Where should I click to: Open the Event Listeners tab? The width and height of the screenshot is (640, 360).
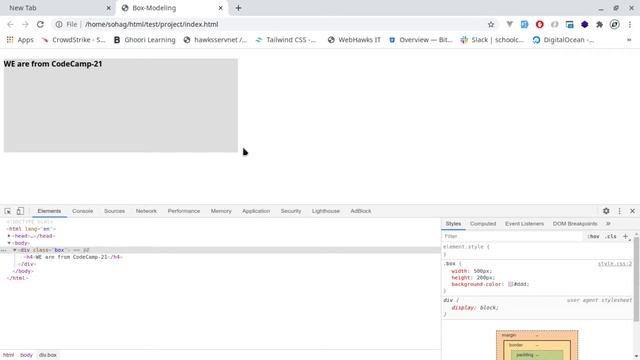pos(524,224)
